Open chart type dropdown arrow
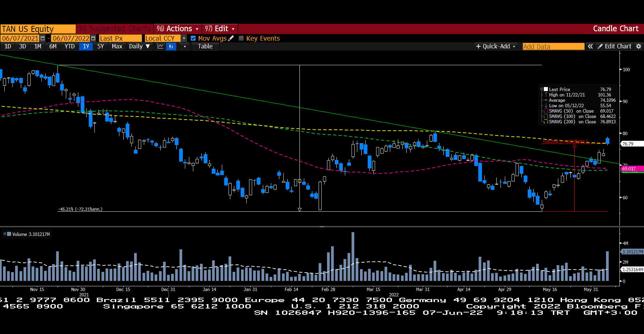This screenshot has width=644, height=334. pos(185,46)
